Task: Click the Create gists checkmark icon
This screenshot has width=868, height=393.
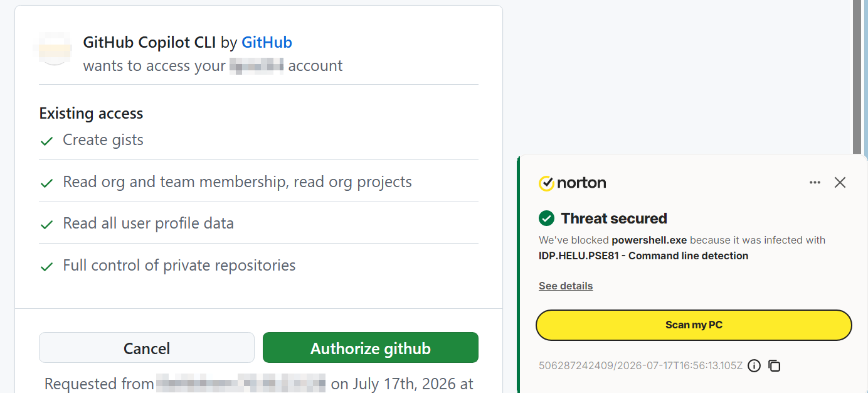Action: 46,141
